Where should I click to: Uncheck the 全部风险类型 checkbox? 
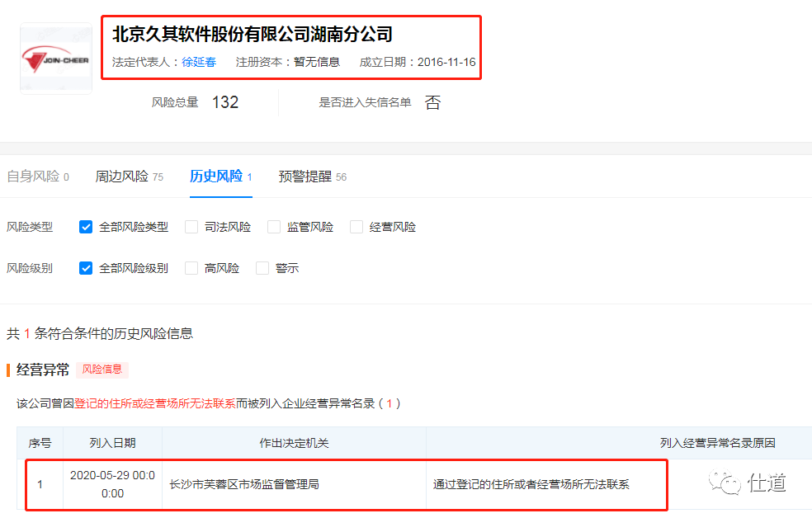(x=86, y=227)
